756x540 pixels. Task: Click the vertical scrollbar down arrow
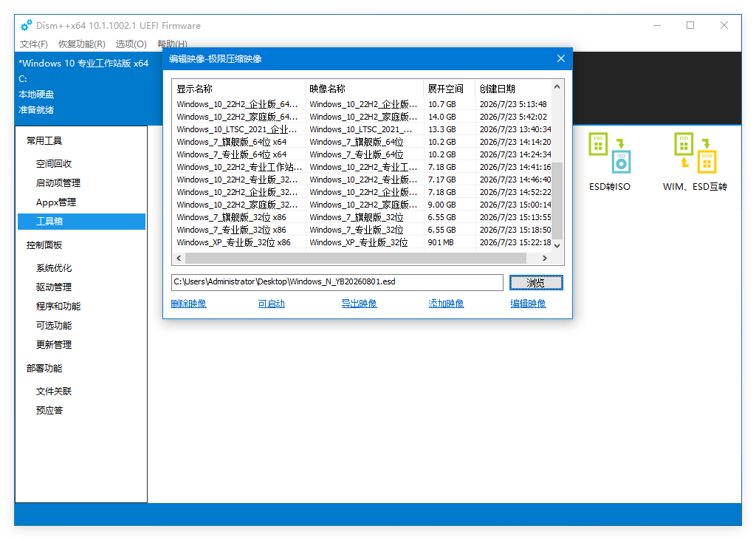557,246
